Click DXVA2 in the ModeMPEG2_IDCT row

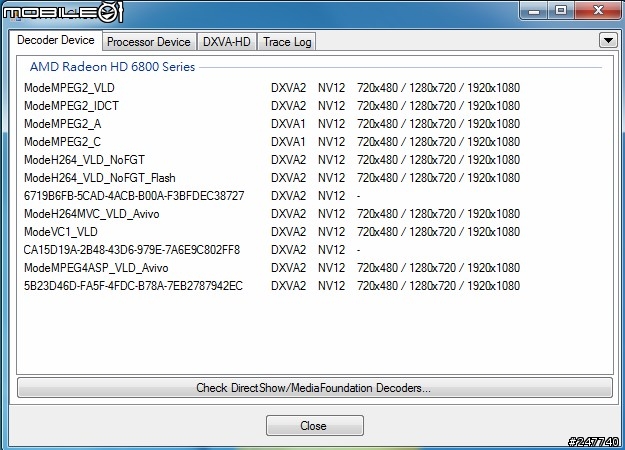tap(288, 106)
